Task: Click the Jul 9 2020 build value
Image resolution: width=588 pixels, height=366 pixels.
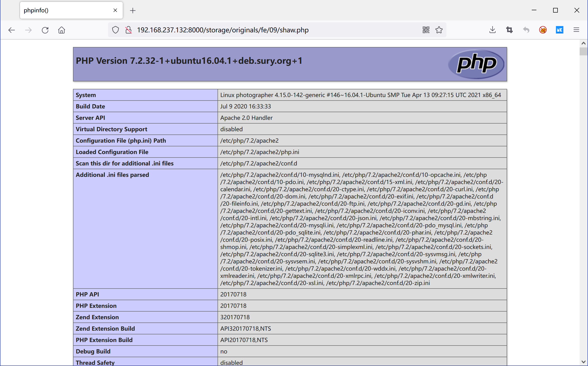Action: 245,106
